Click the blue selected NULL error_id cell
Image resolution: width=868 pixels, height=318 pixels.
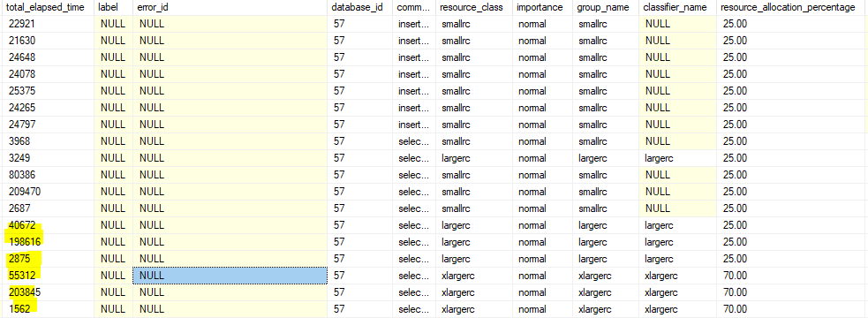pos(230,276)
